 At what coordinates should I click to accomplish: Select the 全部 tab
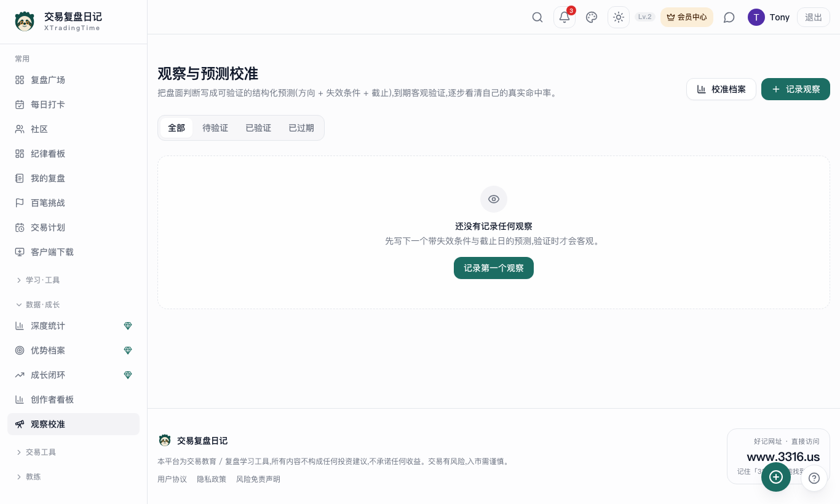tap(176, 128)
